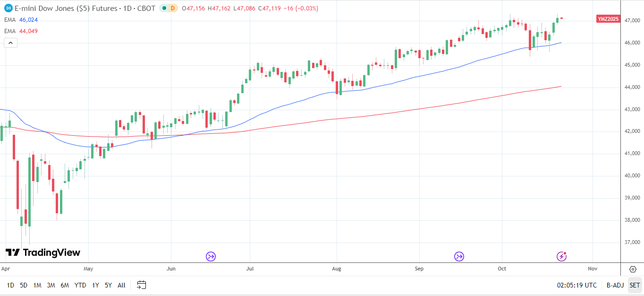Show All historical data range
The height and width of the screenshot is (296, 644).
click(121, 285)
